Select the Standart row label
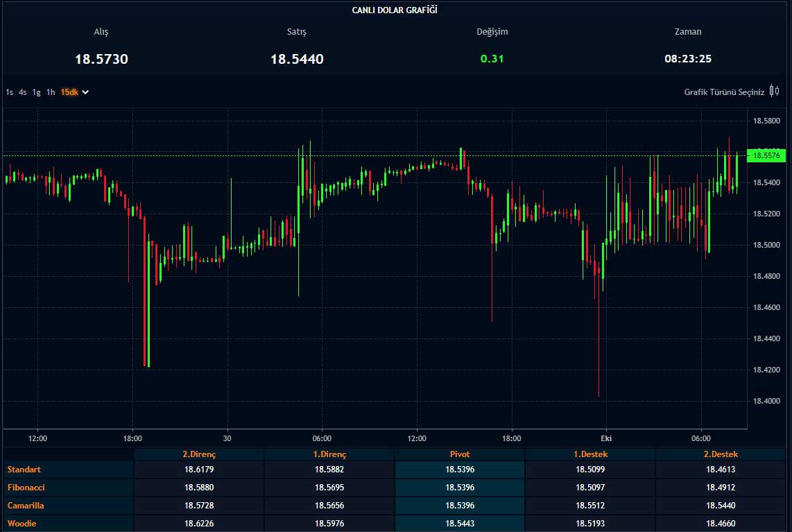The image size is (792, 532). (x=24, y=470)
